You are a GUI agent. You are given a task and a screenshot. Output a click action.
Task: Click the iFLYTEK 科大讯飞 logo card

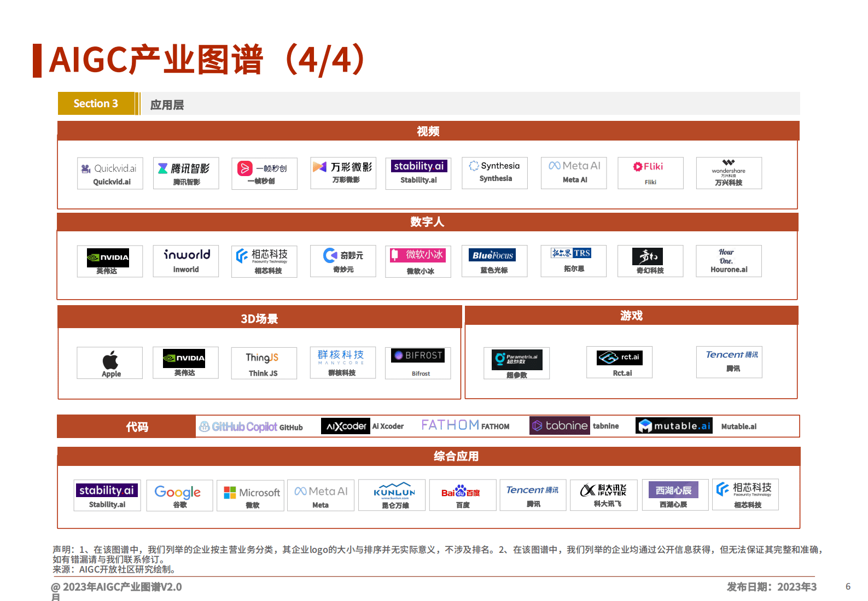coord(604,495)
